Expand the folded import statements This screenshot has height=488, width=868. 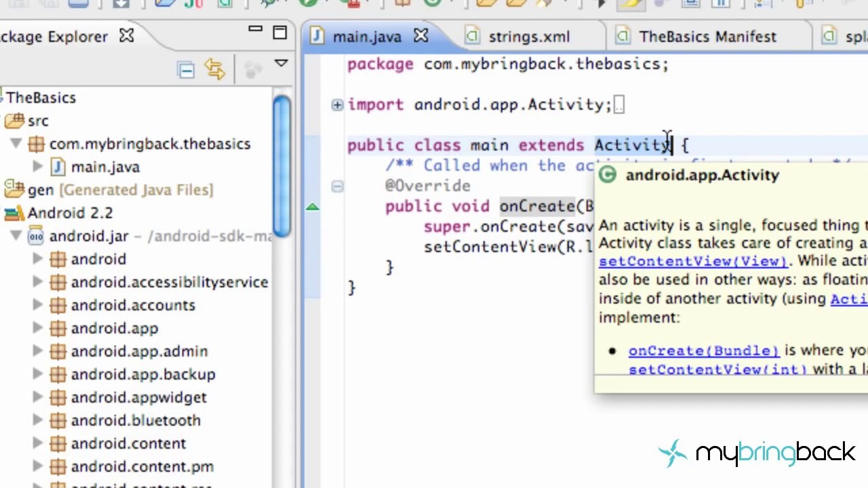tap(337, 104)
